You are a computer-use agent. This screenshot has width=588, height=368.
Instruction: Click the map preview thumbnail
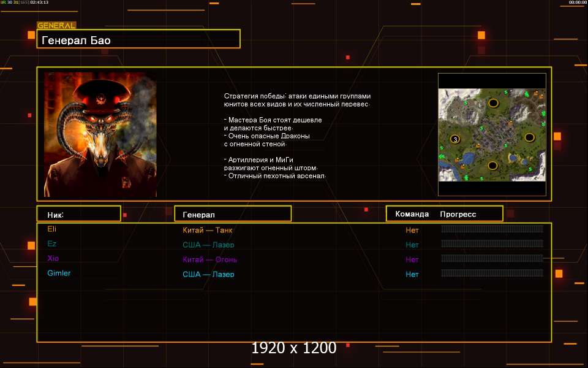coord(492,135)
